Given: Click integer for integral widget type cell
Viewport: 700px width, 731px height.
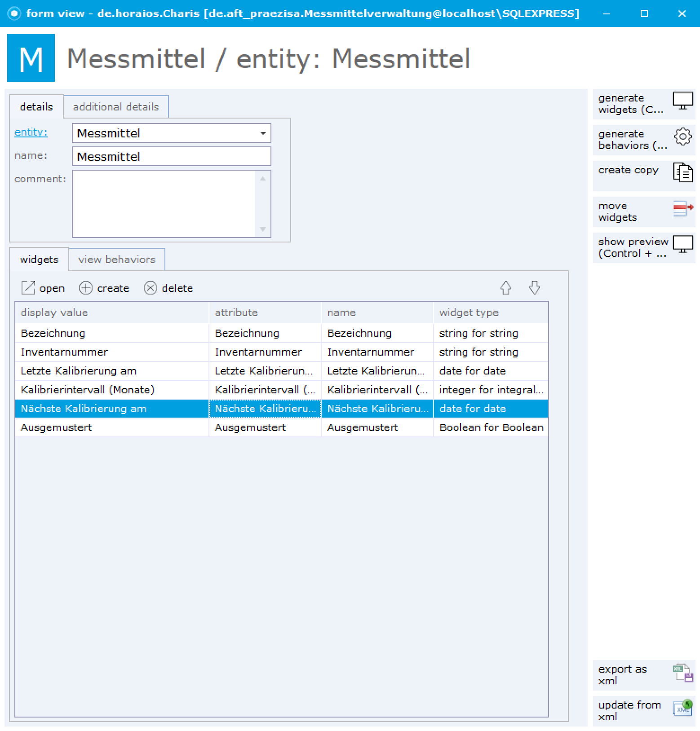Looking at the screenshot, I should [491, 390].
